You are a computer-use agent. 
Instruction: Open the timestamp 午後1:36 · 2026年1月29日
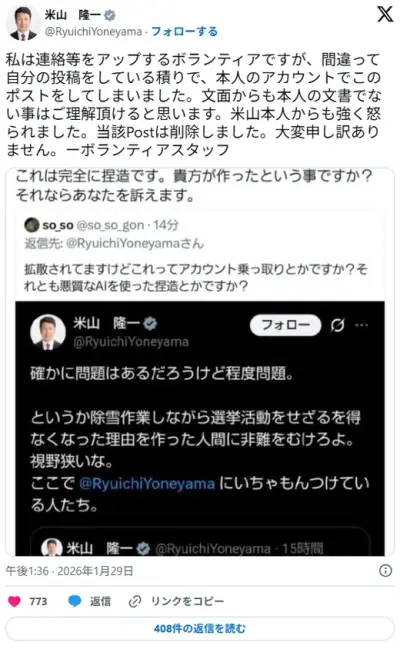(69, 571)
